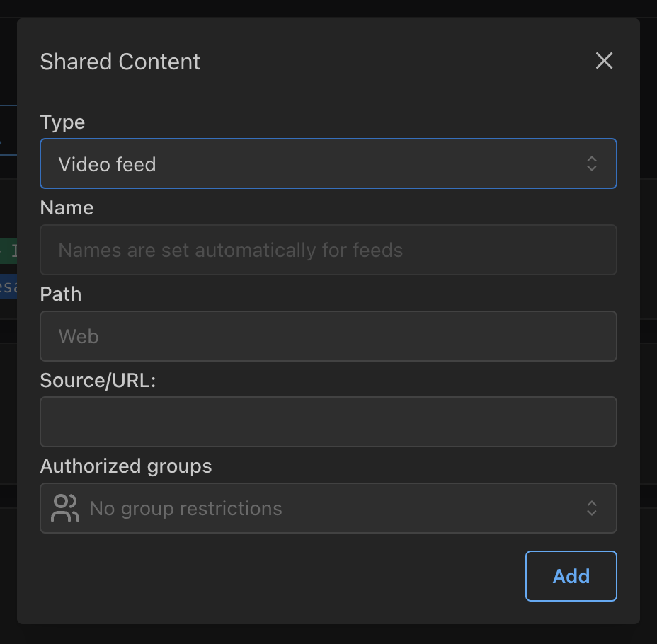
Task: Open the Type dropdown showing Video feed
Action: tap(328, 163)
